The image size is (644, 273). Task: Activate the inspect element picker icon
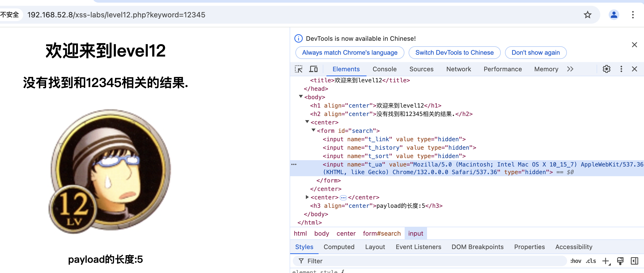tap(299, 69)
